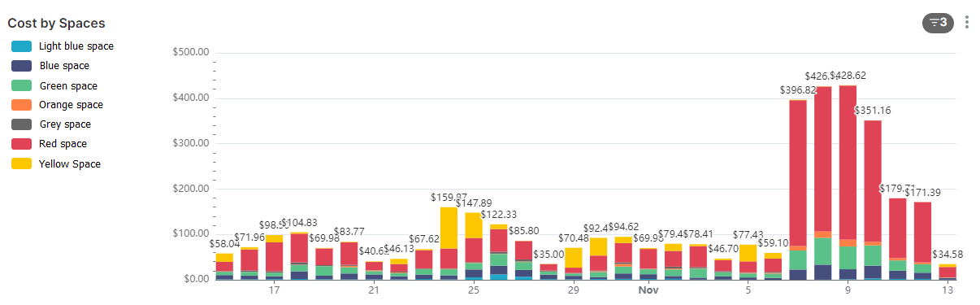The image size is (980, 305).
Task: Click the $500.00 y-axis label
Action: (191, 52)
